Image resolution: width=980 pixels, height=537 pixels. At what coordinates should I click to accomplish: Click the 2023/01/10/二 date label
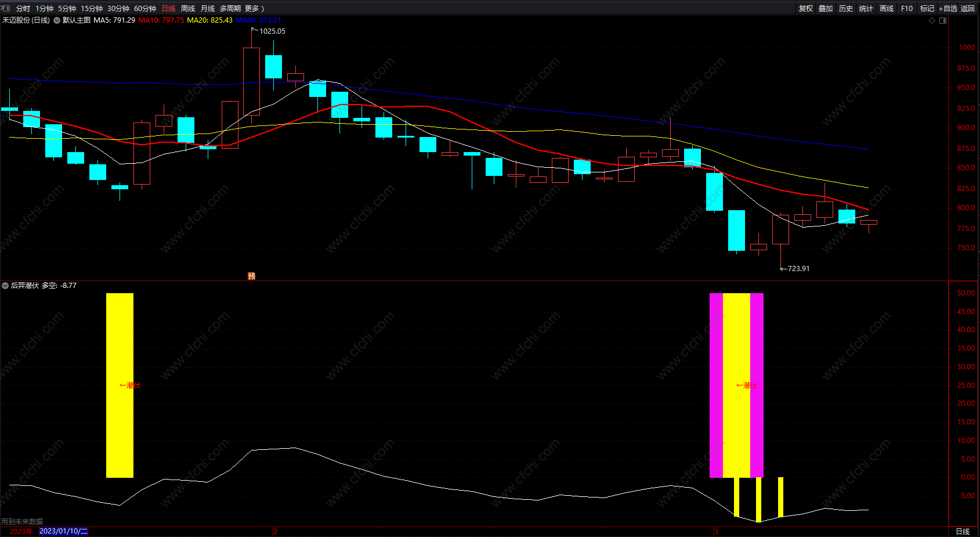(x=63, y=531)
